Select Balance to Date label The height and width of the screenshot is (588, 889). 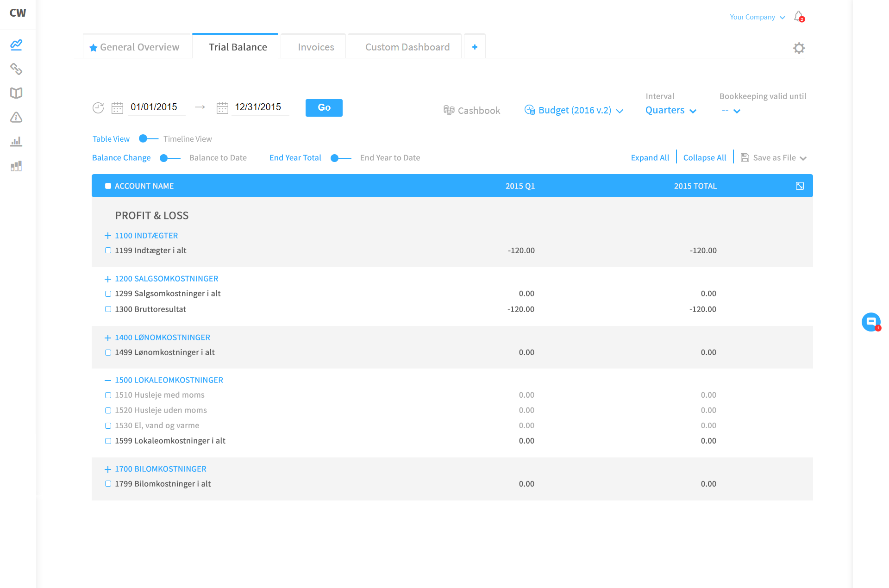click(218, 158)
